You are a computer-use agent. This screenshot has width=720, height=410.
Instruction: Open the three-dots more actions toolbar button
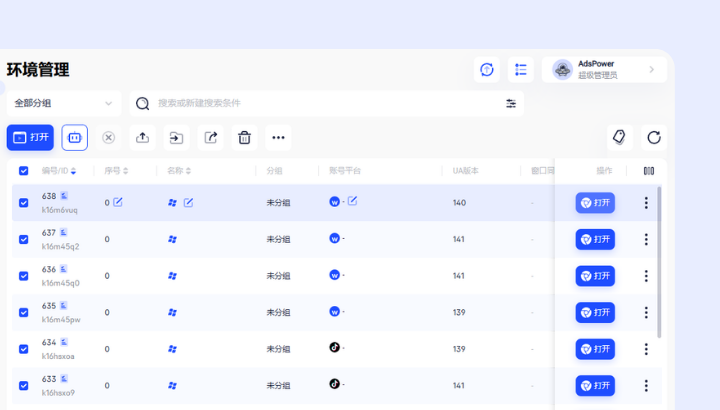[x=278, y=137]
